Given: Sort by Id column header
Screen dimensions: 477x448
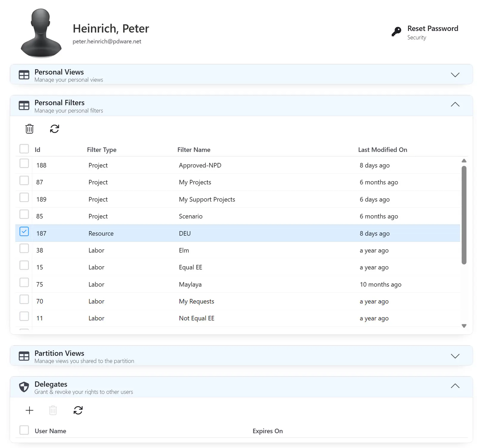Looking at the screenshot, I should (37, 150).
